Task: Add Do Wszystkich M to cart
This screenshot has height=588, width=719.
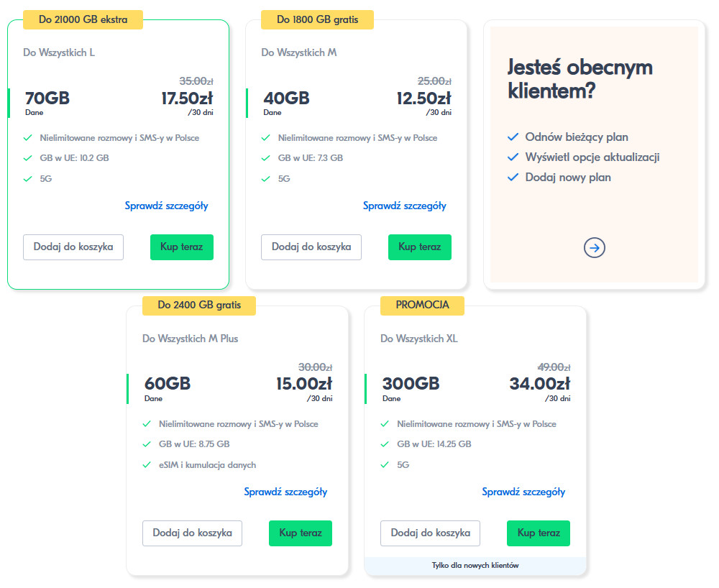Action: [x=311, y=247]
